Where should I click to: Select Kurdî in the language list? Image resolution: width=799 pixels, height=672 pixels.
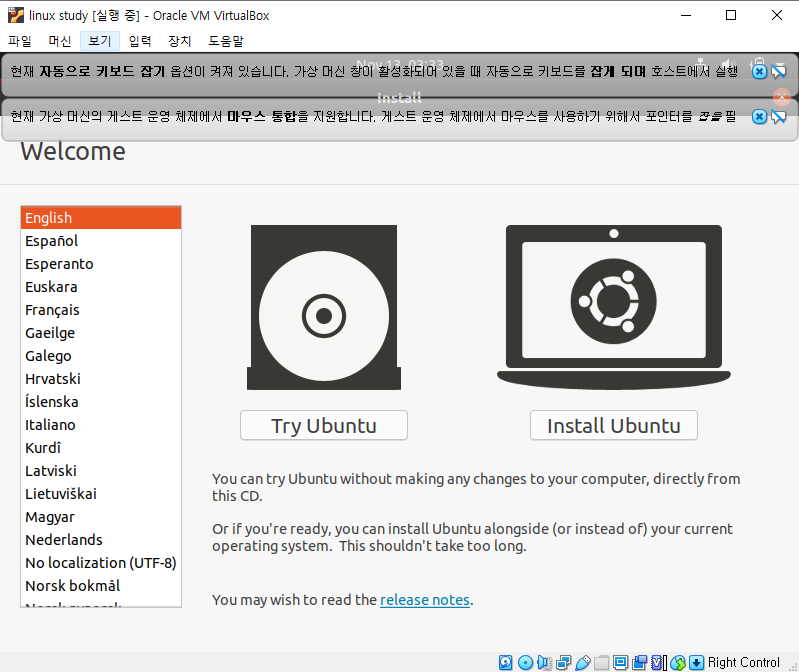coord(101,448)
